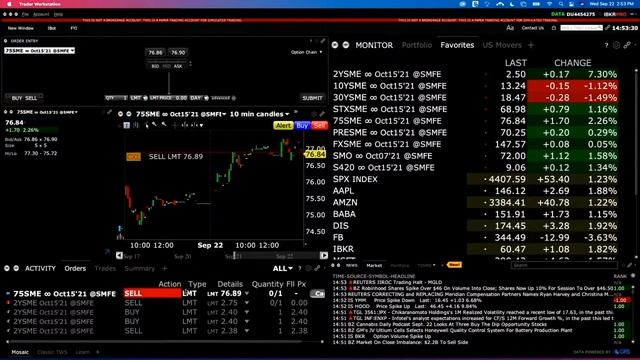This screenshot has width=640, height=360.
Task: Click the chain link icon beside clock
Action: coord(607,28)
